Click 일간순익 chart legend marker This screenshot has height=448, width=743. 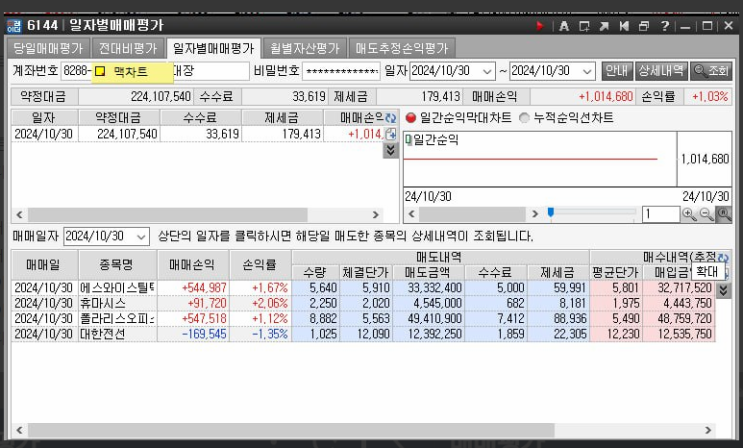(x=408, y=139)
